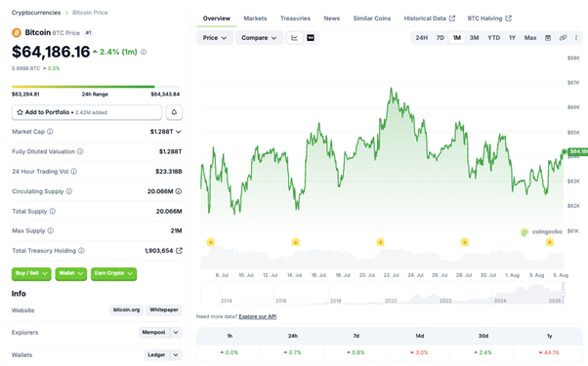Click news marker near 28. Jul
Image resolution: width=588 pixels, height=366 pixels.
465,242
